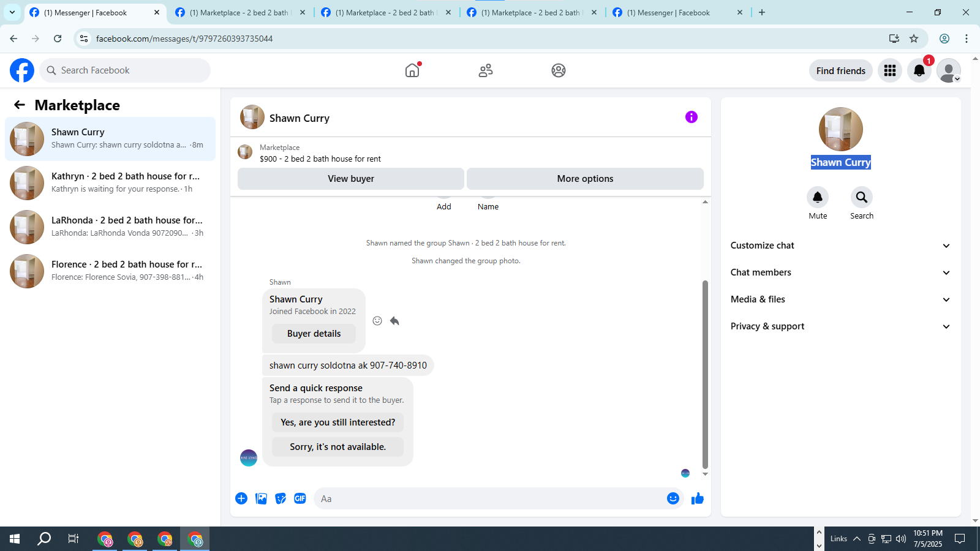Send 'Sorry, it's not available.' response
This screenshot has width=980, height=551.
pyautogui.click(x=337, y=447)
